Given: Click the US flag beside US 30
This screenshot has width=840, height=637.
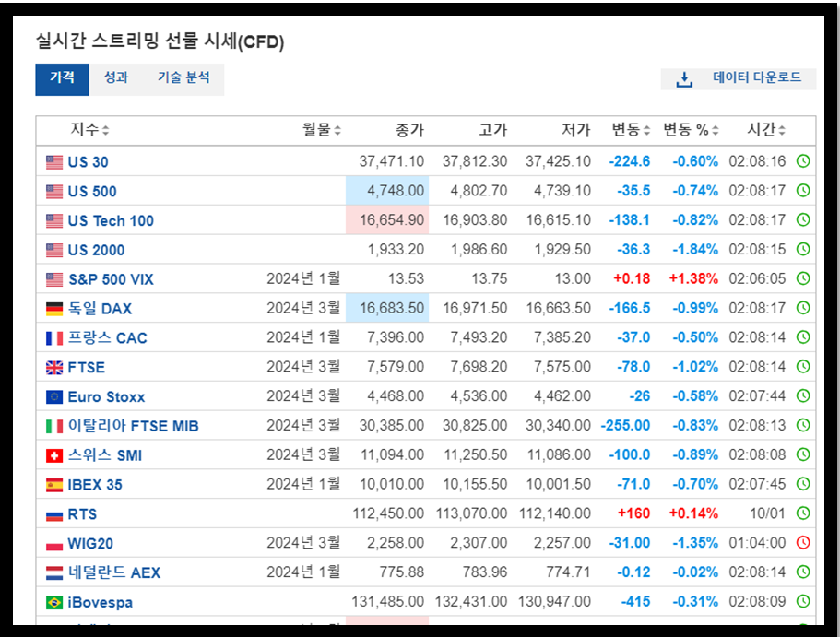Looking at the screenshot, I should pos(54,162).
